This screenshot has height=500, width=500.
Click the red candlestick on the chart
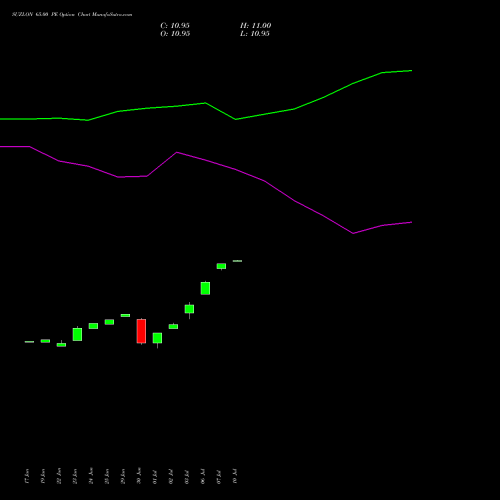(141, 331)
